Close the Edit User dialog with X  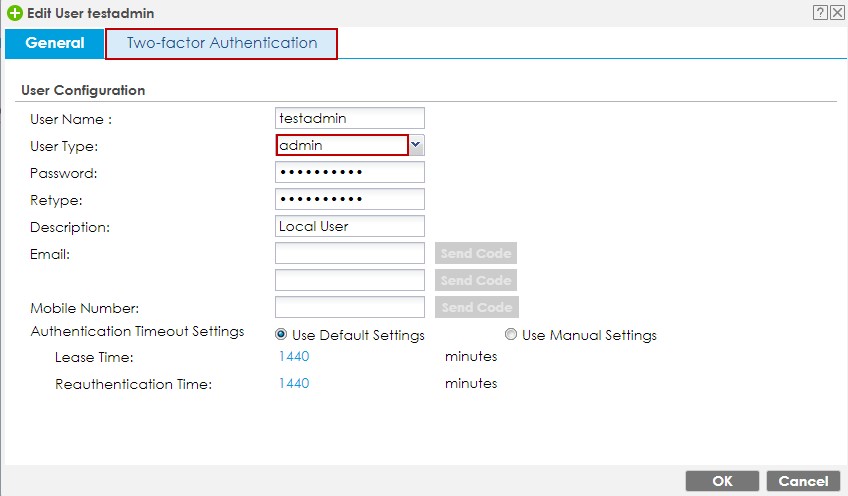(836, 13)
